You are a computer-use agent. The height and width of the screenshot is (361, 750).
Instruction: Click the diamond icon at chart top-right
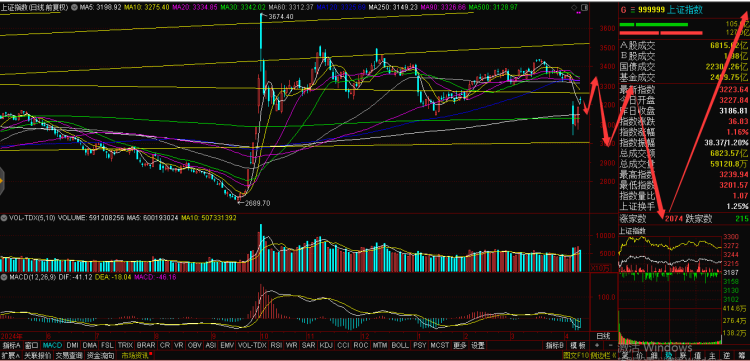(574, 8)
